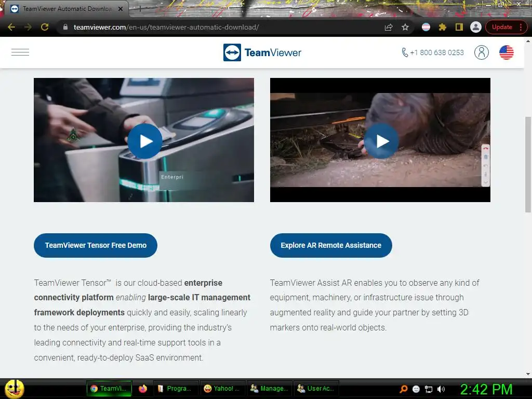Viewport: 532px width, 399px height.
Task: Share this page via share icon
Action: tap(389, 27)
